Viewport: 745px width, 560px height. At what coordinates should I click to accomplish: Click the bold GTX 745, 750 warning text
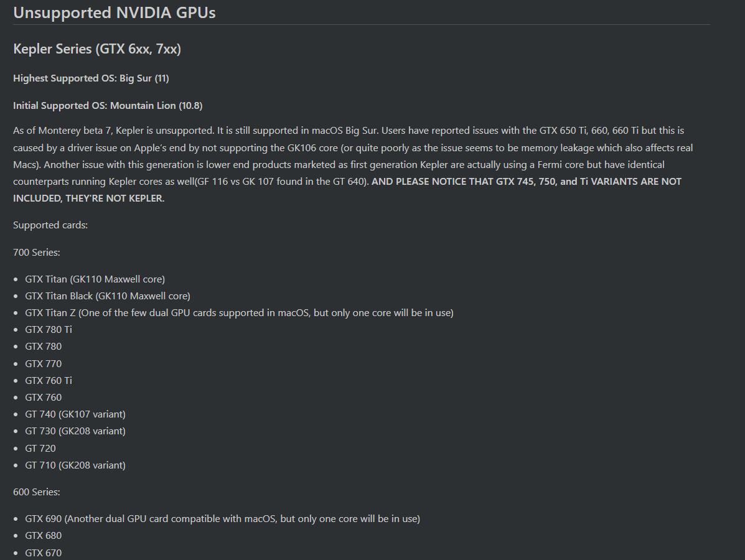(x=347, y=190)
